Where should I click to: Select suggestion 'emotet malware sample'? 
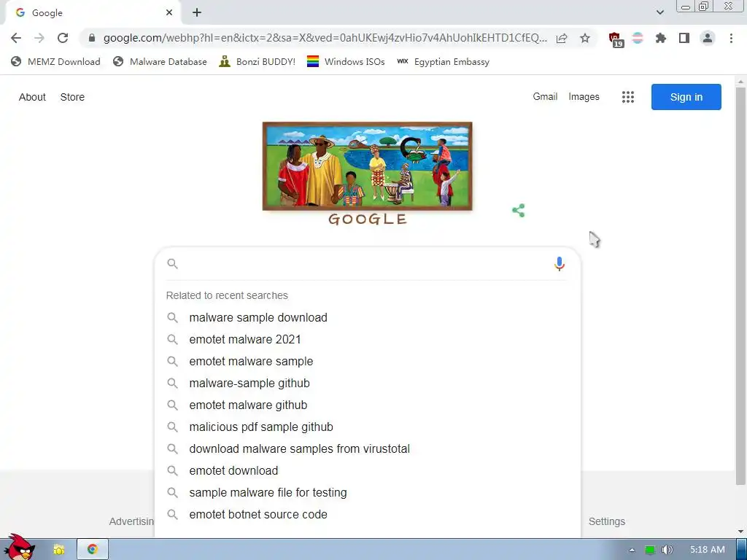click(368, 362)
